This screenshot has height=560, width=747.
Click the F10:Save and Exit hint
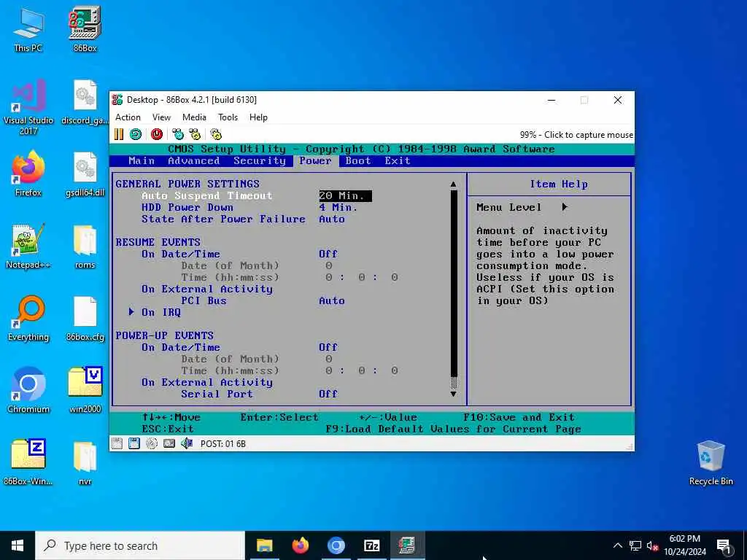coord(519,418)
